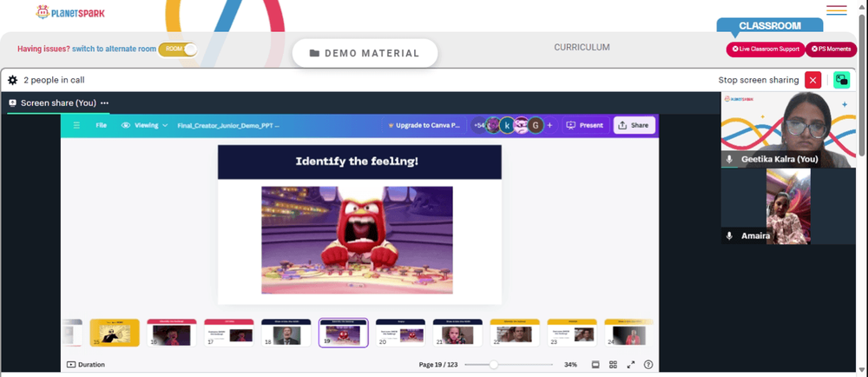Select slide thumbnail 20
The height and width of the screenshot is (377, 868).
coord(400,333)
